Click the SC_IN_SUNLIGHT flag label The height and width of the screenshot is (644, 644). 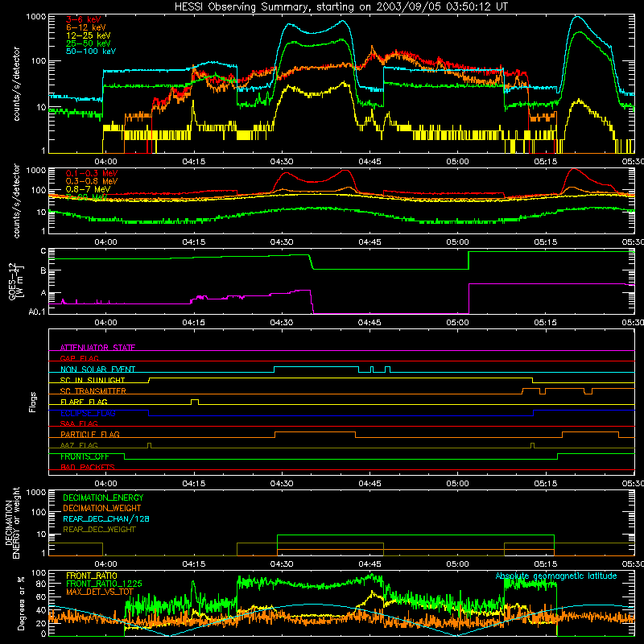click(93, 380)
